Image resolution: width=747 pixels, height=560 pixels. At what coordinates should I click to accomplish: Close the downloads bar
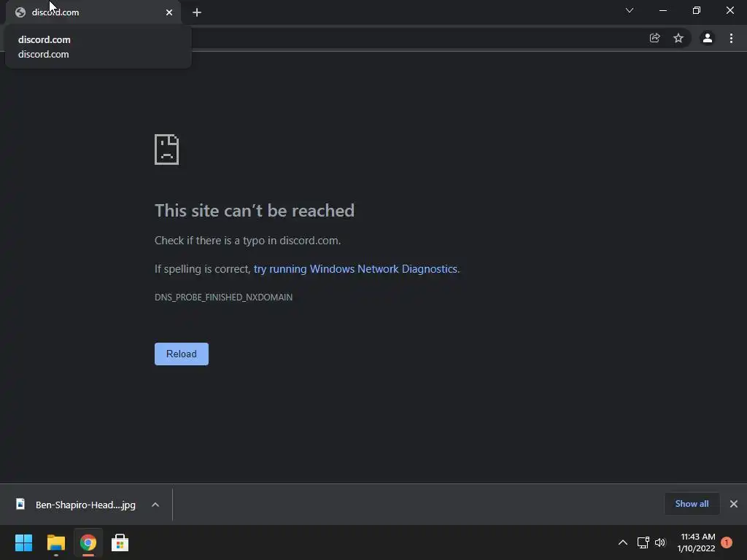pos(734,504)
